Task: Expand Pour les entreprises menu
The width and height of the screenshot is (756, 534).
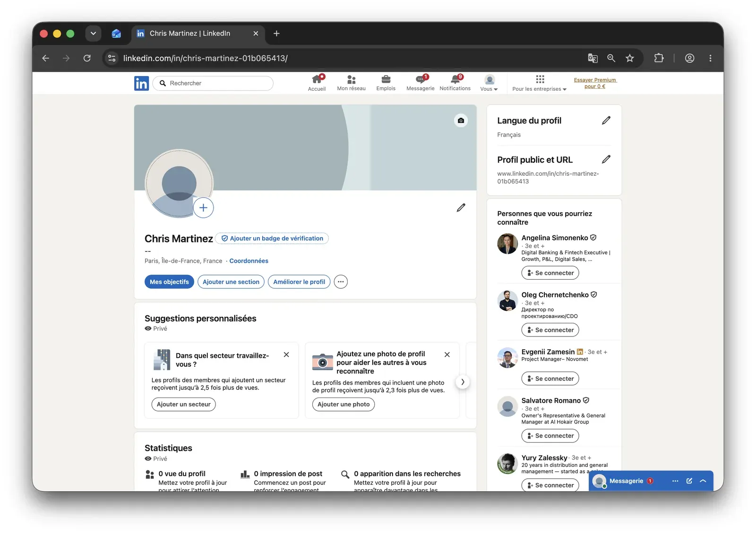Action: (540, 83)
